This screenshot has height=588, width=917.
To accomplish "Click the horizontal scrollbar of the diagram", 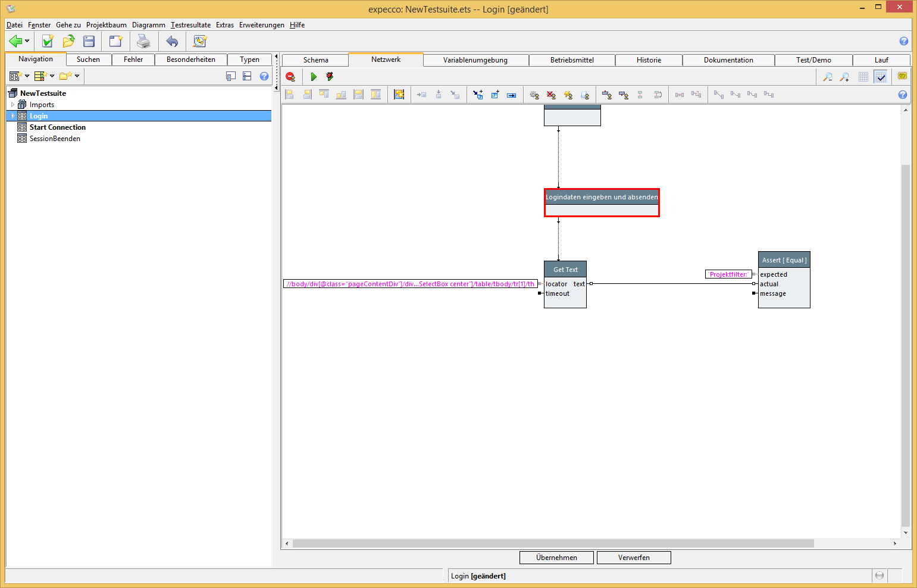I will click(553, 543).
